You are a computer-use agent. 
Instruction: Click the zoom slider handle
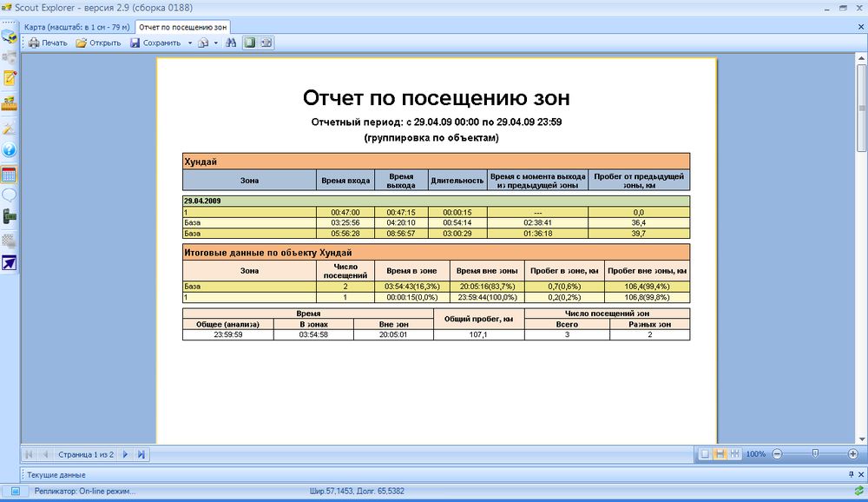[815, 453]
